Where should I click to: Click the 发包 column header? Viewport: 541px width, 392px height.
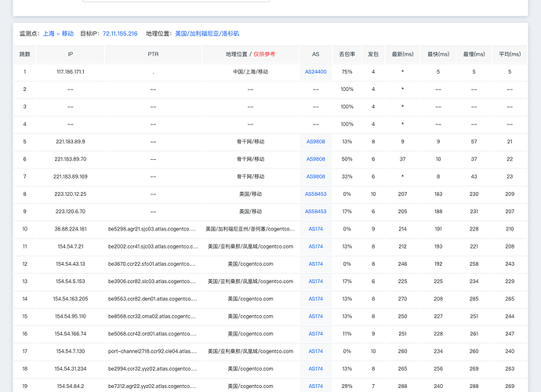(373, 54)
